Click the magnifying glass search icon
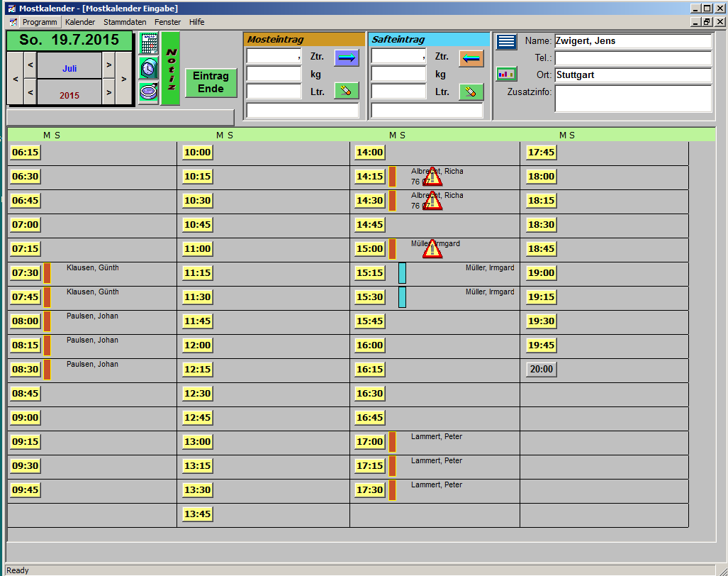728x576 pixels. [148, 92]
